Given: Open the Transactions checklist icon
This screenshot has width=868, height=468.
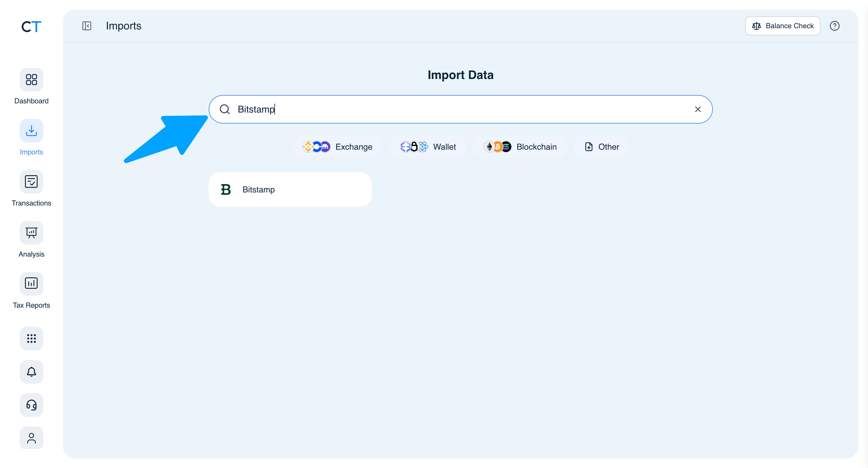Looking at the screenshot, I should coord(31,182).
